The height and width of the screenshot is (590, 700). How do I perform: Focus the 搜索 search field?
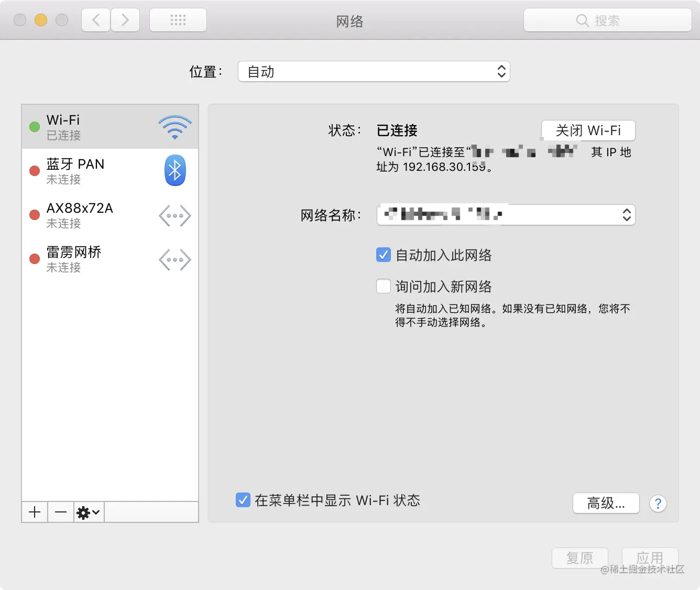click(x=608, y=20)
